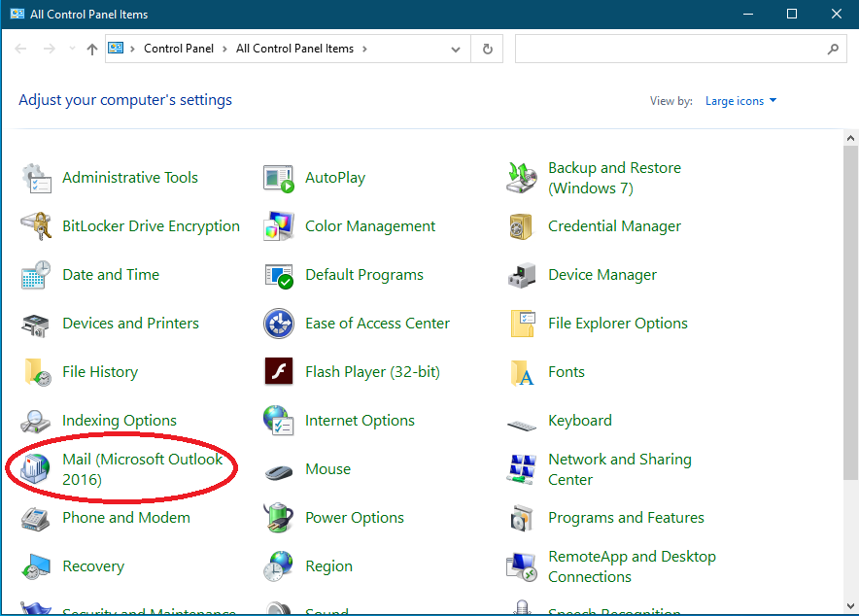Click the address bar Control Panel icon
Viewport: 859px width, 616px height.
116,49
